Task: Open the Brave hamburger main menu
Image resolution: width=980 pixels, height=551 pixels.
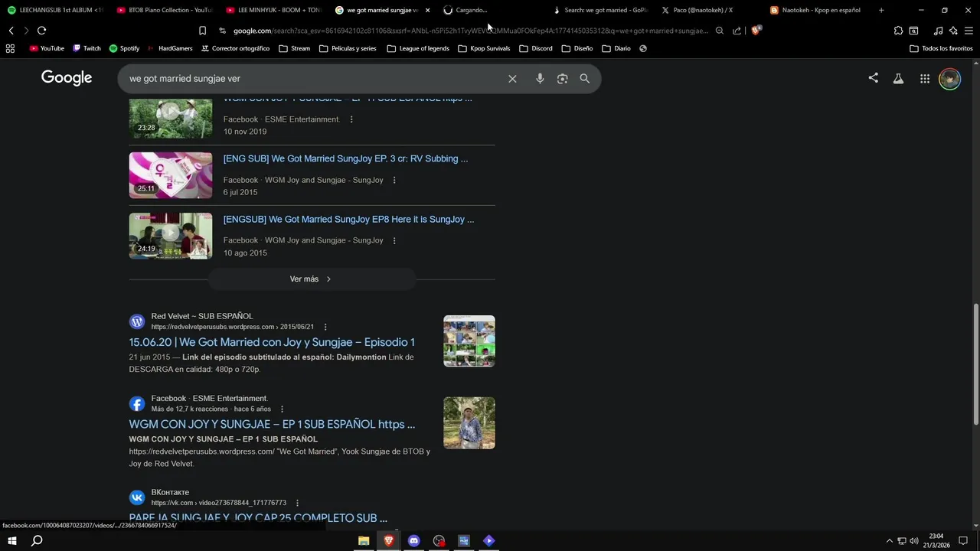Action: [969, 31]
